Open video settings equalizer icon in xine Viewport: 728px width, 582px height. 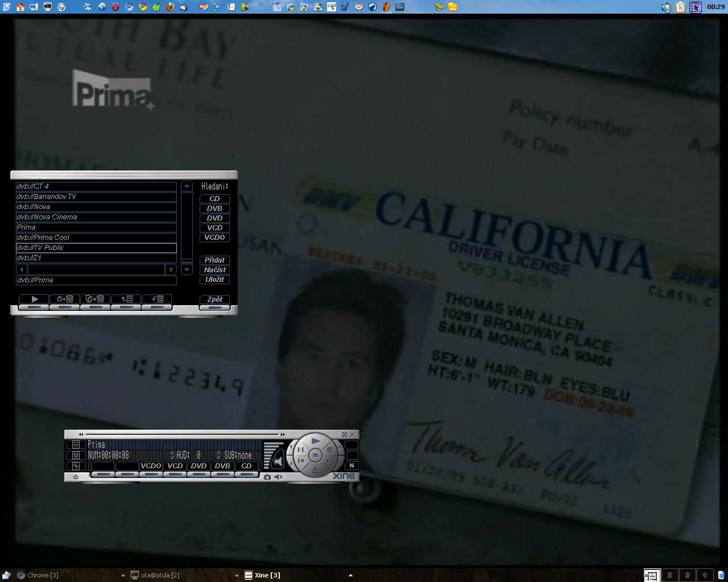[x=76, y=455]
